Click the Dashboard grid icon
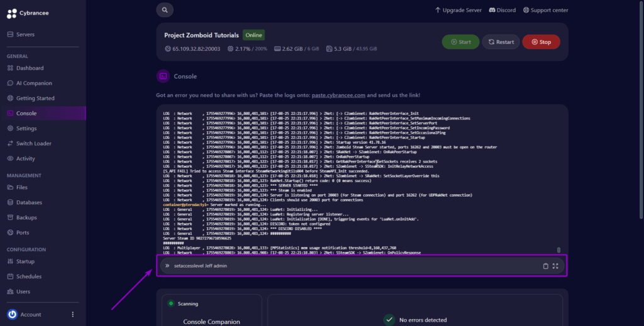This screenshot has height=326, width=644. coord(10,68)
